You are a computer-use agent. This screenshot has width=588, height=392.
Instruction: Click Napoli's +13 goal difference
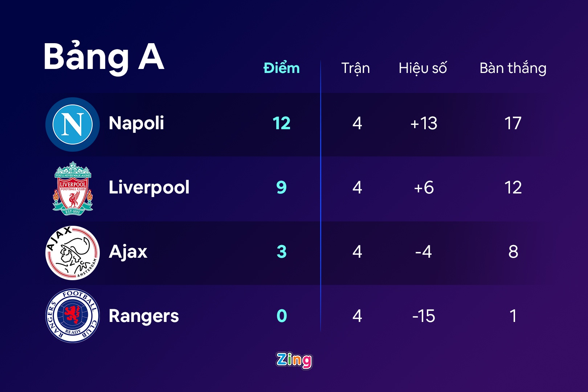pos(424,123)
